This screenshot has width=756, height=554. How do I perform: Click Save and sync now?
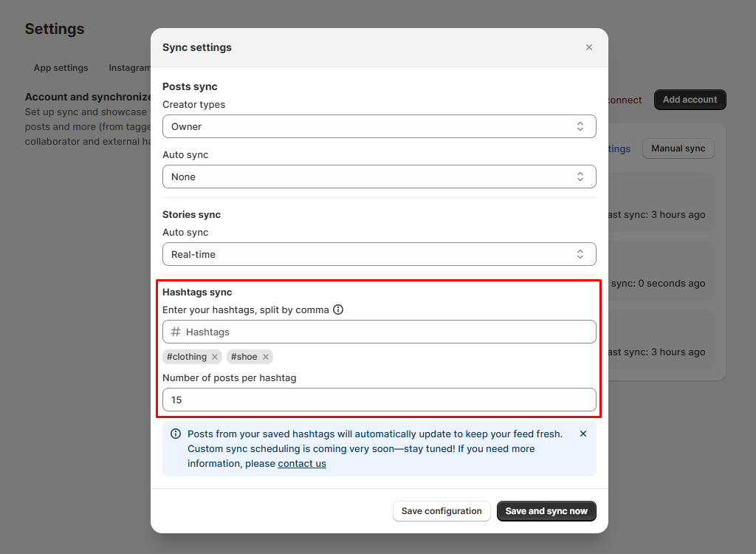click(x=546, y=511)
